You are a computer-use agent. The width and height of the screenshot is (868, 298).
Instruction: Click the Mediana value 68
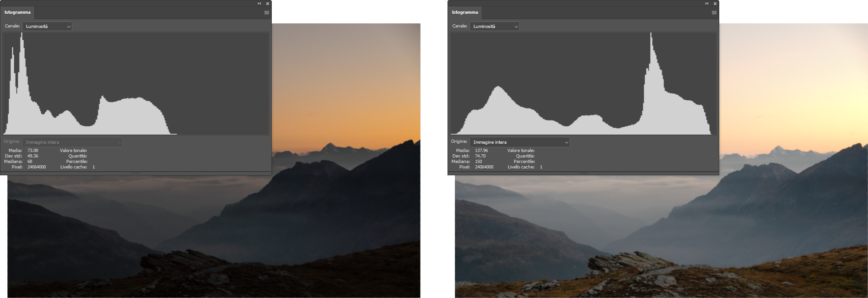(x=30, y=162)
